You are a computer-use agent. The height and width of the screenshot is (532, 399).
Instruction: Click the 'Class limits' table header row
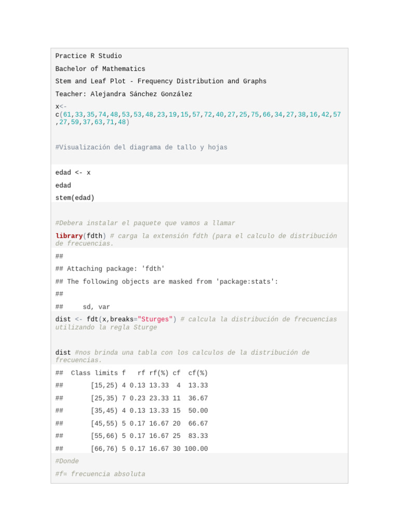point(131,373)
